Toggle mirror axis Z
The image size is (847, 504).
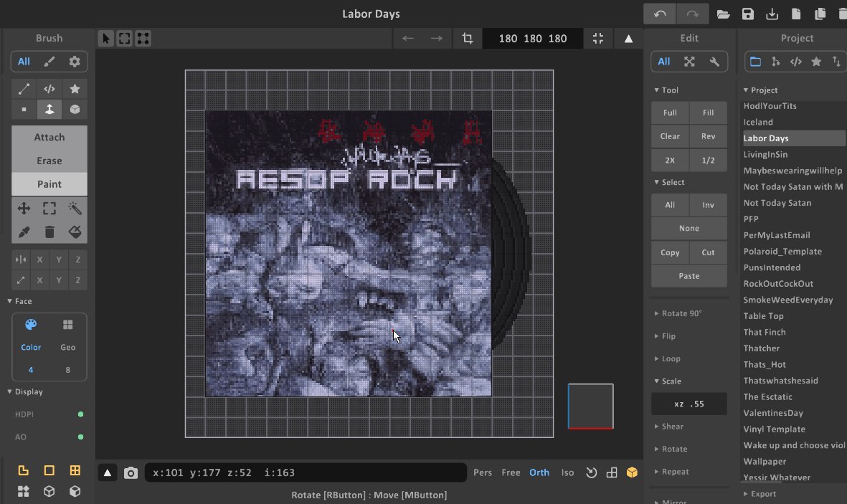(78, 260)
